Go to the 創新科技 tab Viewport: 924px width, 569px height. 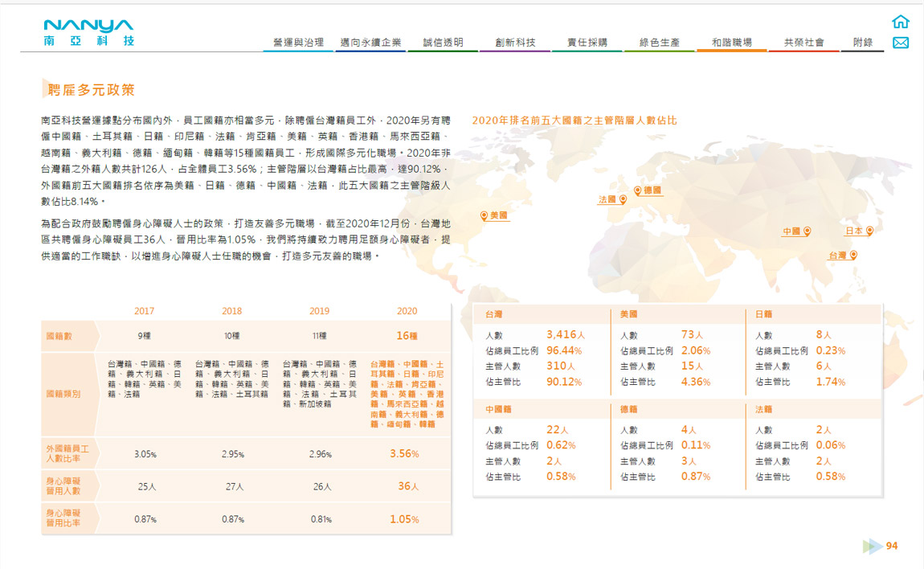pos(515,43)
